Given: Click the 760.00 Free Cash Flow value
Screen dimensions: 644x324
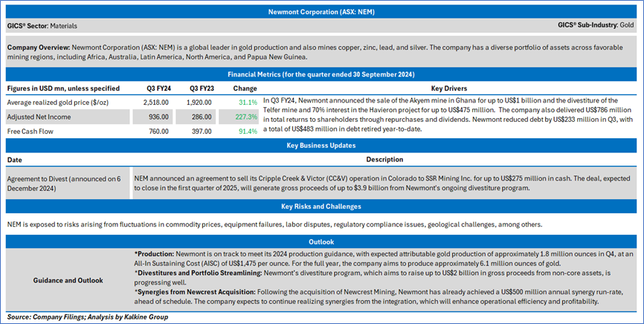Looking at the screenshot, I should coord(158,132).
